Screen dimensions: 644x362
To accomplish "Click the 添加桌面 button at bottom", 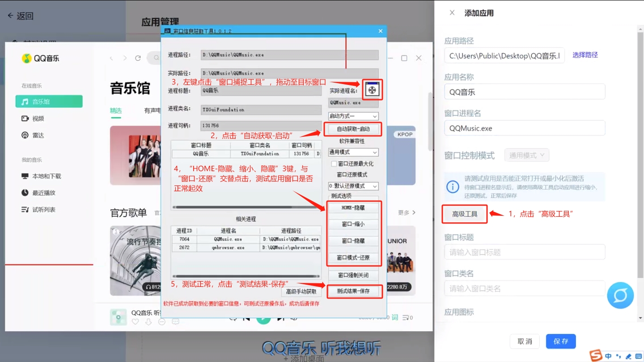I will (304, 358).
